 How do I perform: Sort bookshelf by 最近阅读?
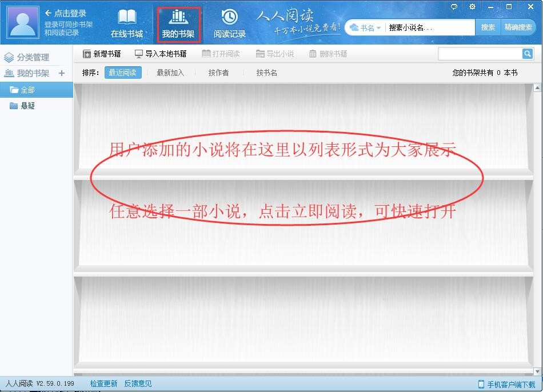pyautogui.click(x=123, y=73)
